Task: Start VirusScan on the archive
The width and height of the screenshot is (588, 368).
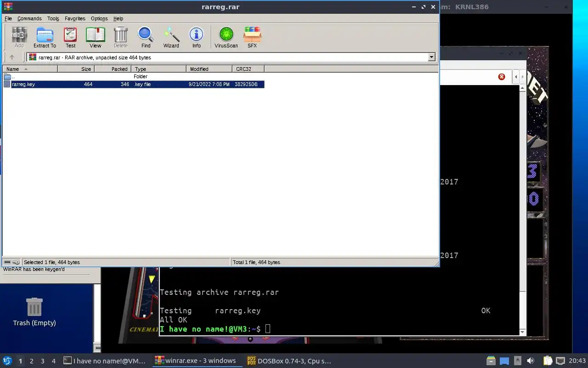Action: tap(226, 37)
